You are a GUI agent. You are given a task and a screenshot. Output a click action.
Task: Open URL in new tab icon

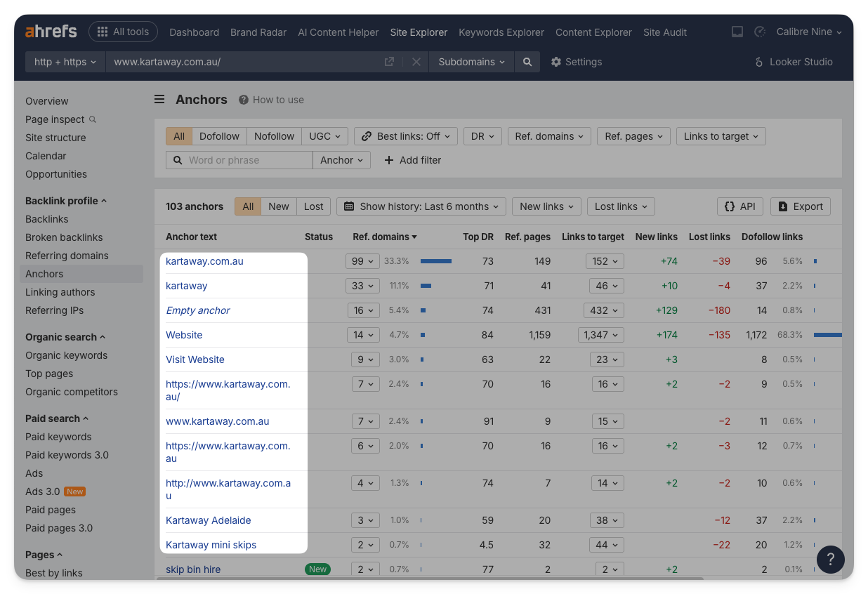[x=389, y=62]
